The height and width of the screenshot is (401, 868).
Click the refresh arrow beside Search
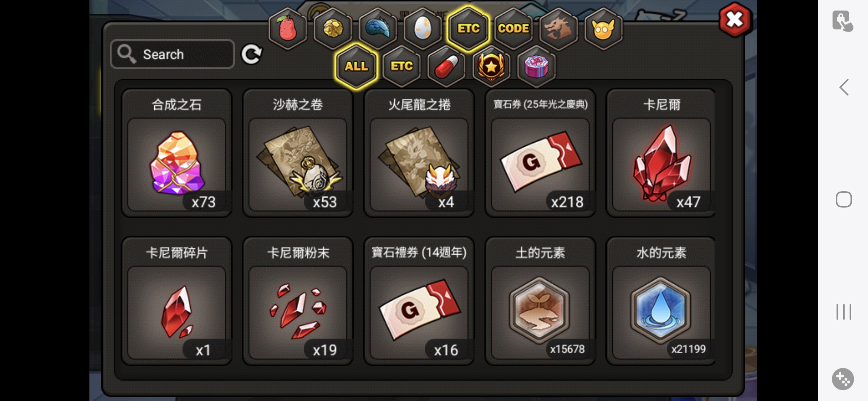[252, 54]
